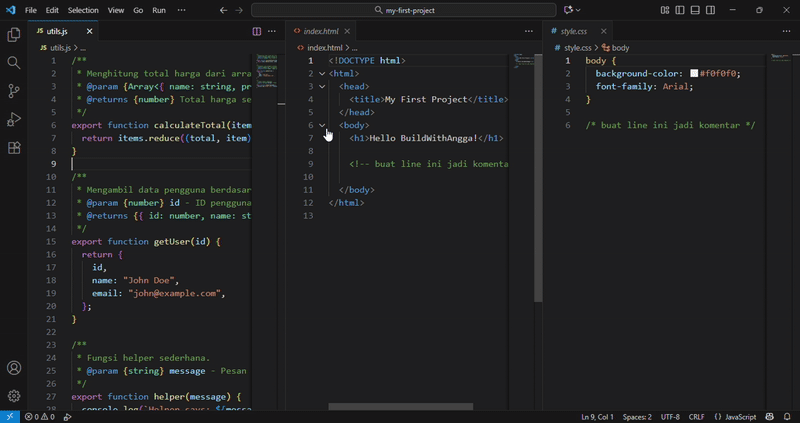800x423 pixels.
Task: Open the Run and Debug view
Action: (14, 119)
